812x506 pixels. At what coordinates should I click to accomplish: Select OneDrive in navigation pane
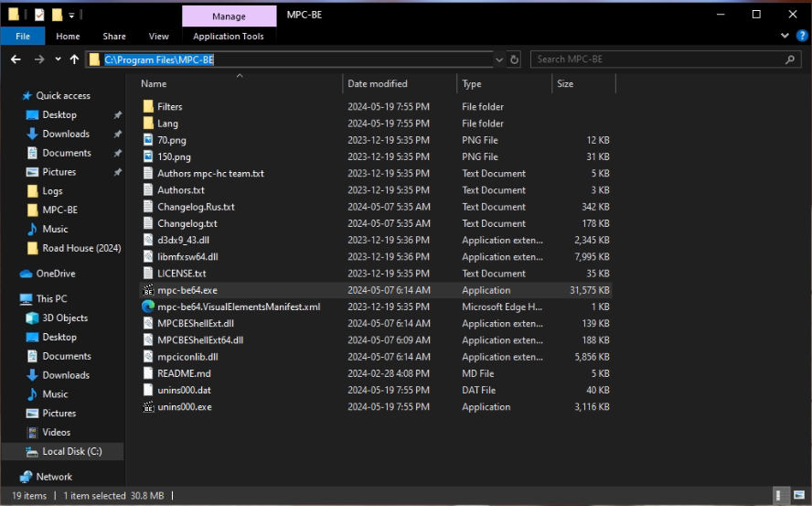point(56,274)
